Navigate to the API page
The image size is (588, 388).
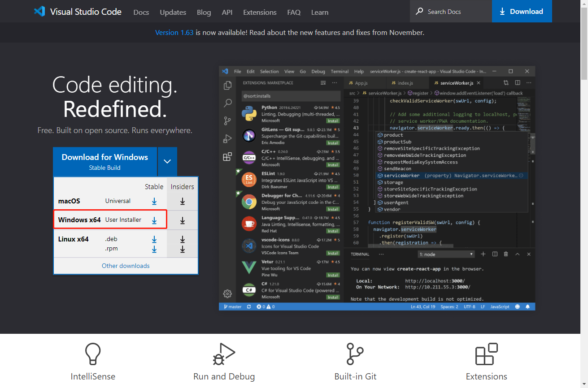(227, 12)
